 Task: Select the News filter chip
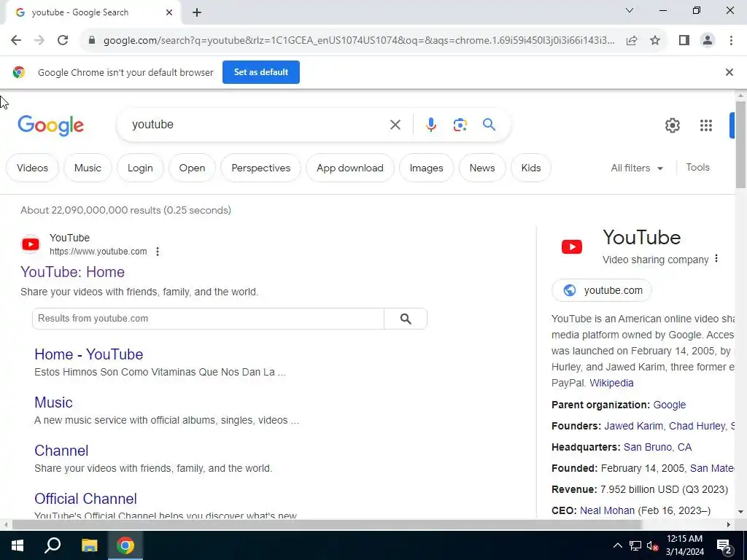[x=482, y=168]
